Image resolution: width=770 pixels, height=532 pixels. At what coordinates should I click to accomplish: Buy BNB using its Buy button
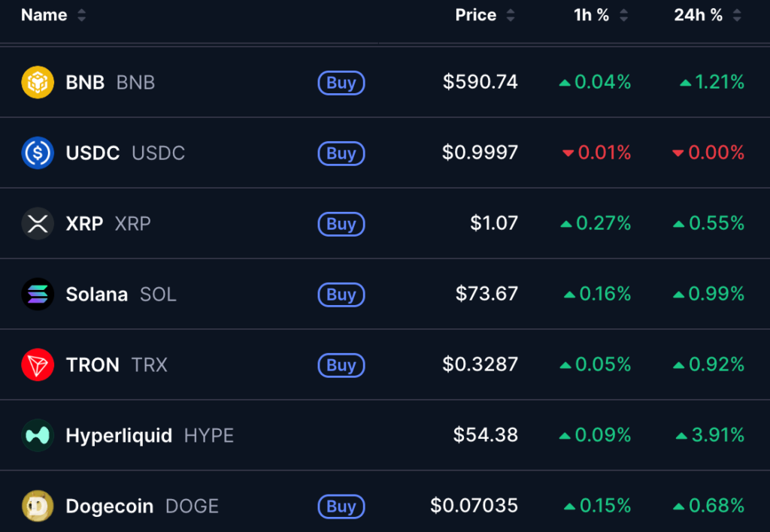coord(341,83)
